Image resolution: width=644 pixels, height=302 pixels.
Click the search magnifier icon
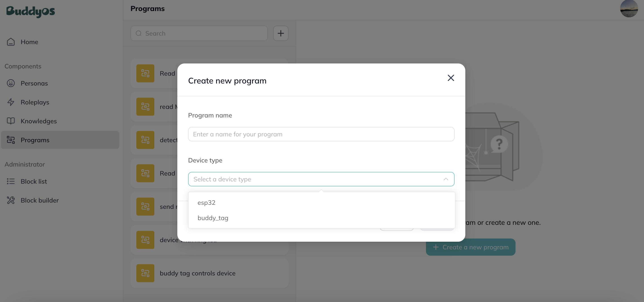139,33
